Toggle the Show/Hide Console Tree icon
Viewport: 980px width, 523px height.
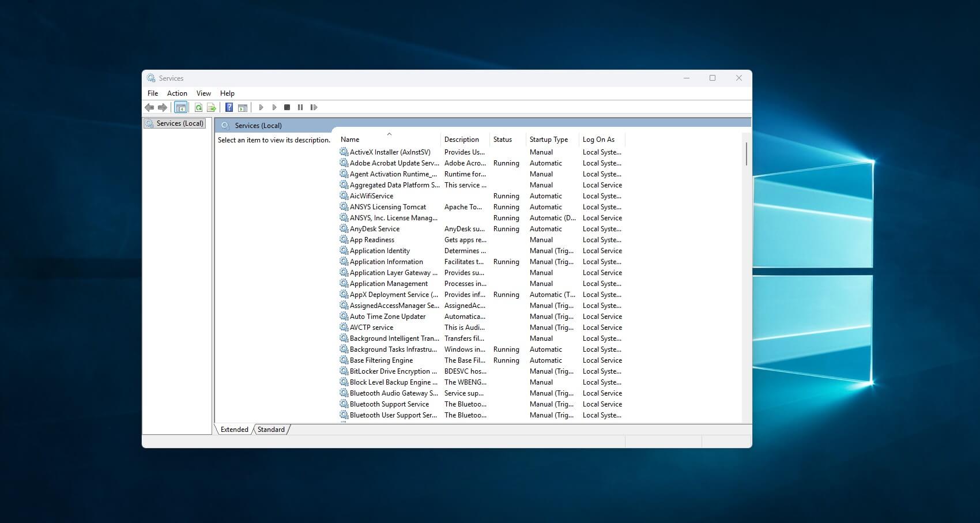click(180, 107)
